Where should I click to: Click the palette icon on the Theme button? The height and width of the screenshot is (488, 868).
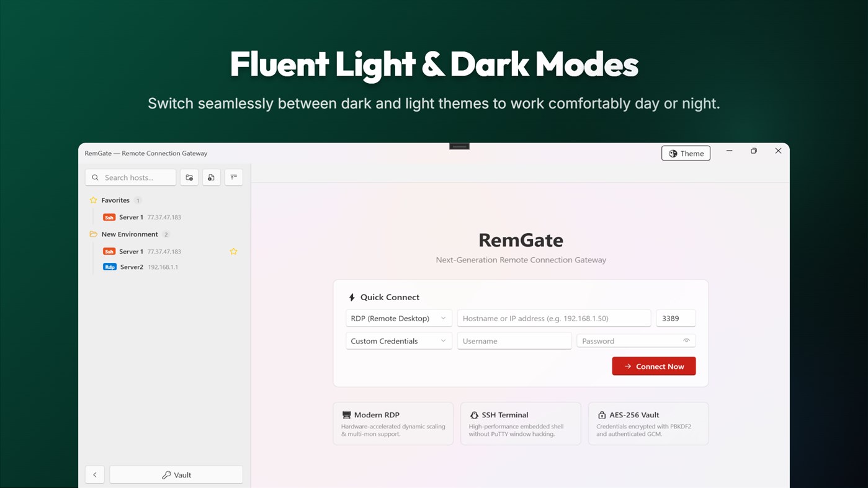coord(673,154)
